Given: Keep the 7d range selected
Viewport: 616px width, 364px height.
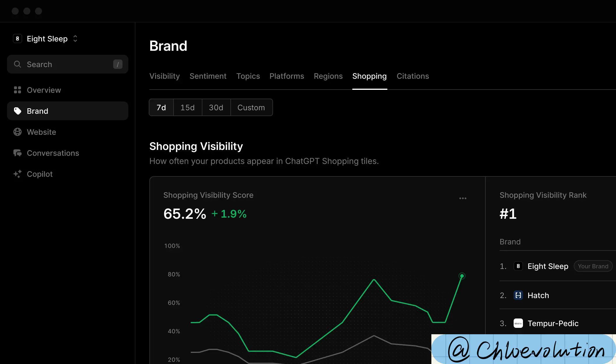Looking at the screenshot, I should (161, 107).
